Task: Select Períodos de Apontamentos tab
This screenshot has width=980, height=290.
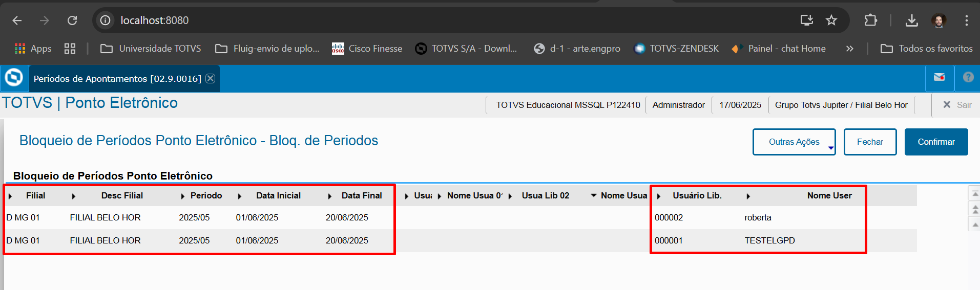Action: 117,78
